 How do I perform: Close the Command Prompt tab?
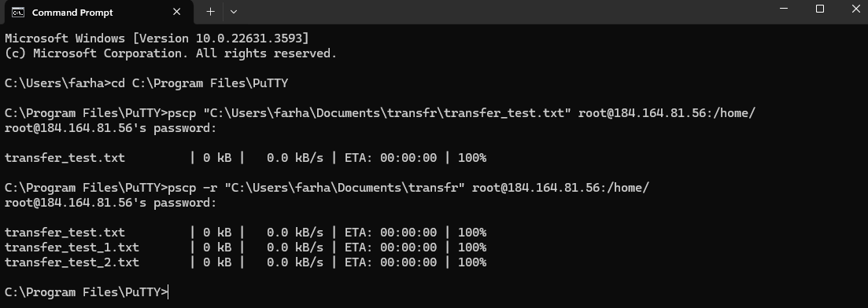[176, 12]
